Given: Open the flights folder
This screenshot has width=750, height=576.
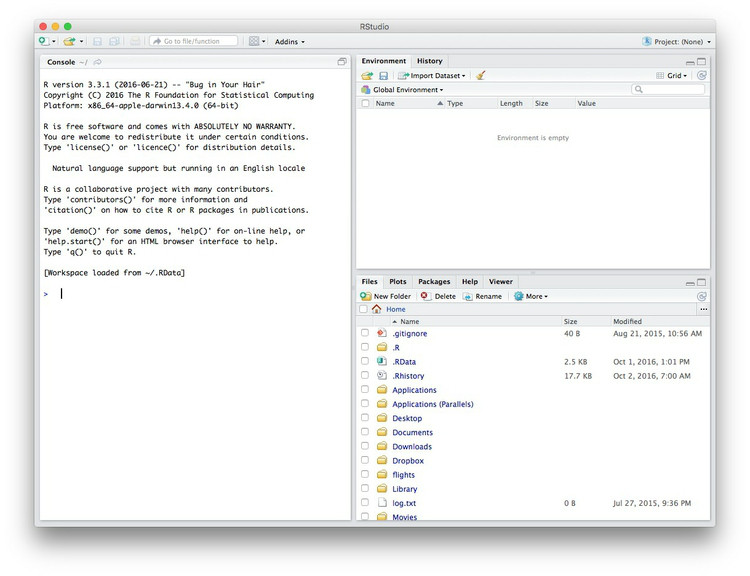Looking at the screenshot, I should [403, 475].
